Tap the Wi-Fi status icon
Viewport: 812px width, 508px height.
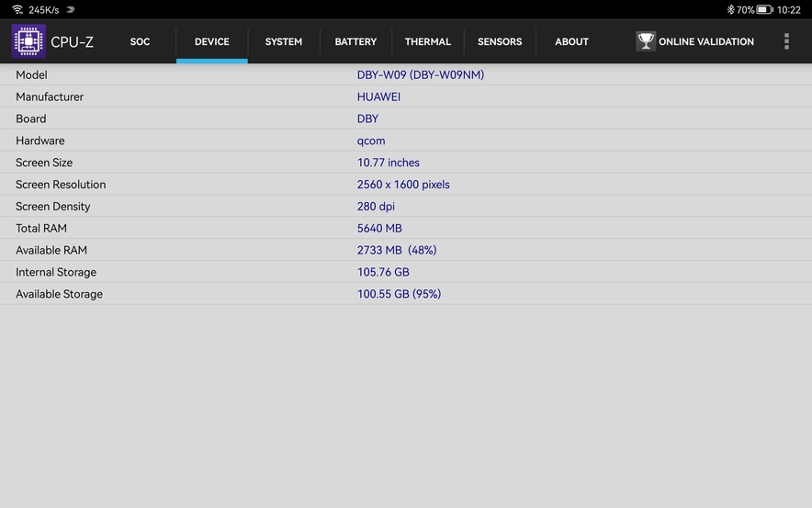click(17, 10)
